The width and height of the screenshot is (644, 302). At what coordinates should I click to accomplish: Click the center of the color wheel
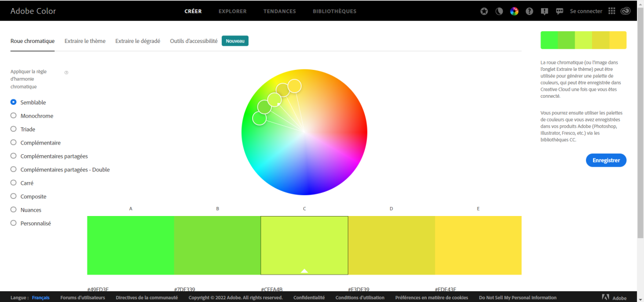(304, 132)
